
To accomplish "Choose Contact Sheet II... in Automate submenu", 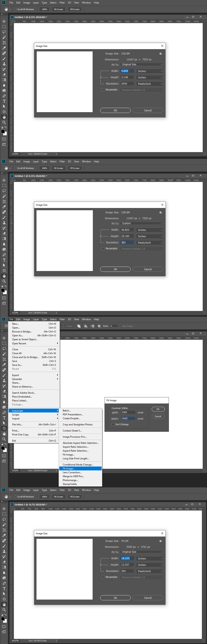I will 80,431.
